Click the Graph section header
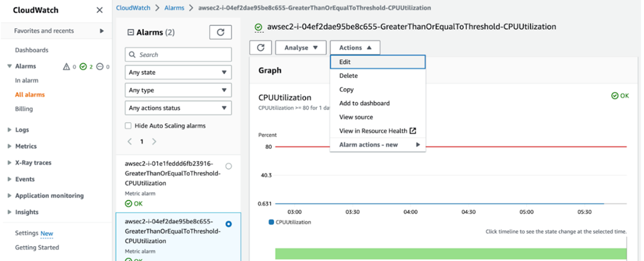The image size is (644, 261). point(270,70)
